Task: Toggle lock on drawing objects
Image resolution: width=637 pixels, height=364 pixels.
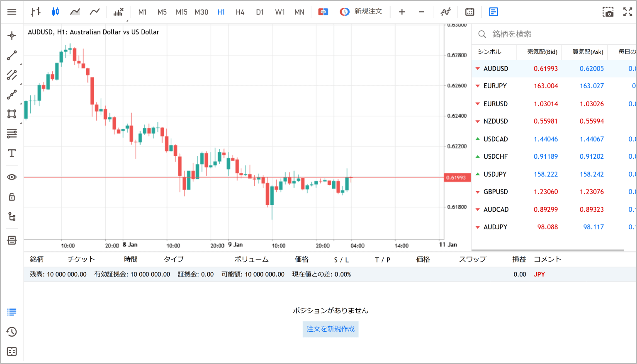Action: (12, 197)
